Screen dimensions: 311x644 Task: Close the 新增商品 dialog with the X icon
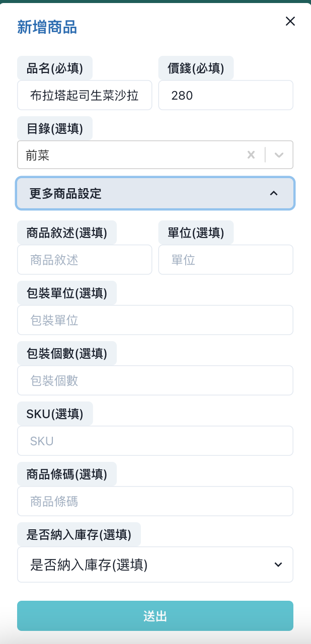point(290,21)
